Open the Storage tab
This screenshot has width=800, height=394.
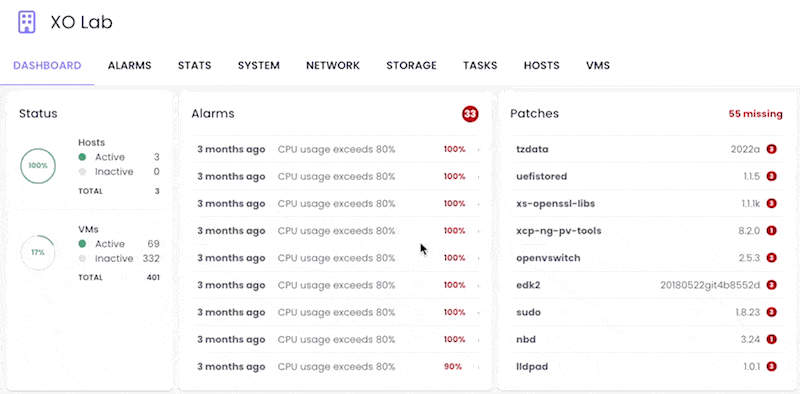tap(411, 65)
